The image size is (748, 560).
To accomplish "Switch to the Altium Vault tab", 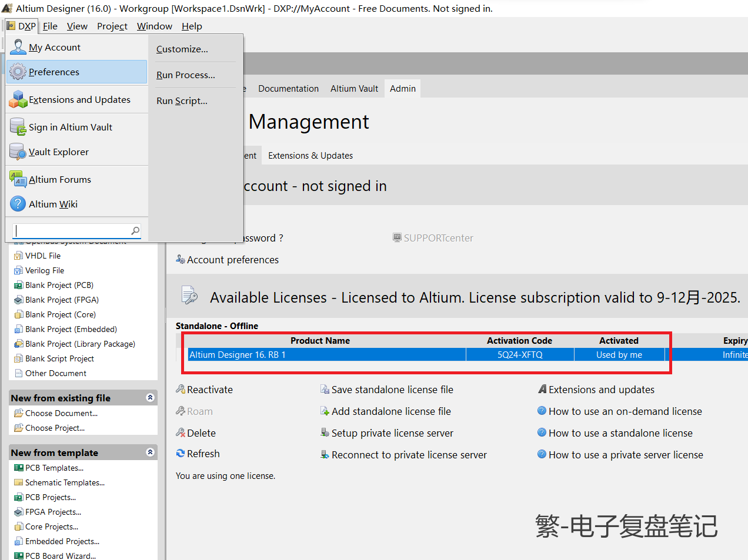I will (x=354, y=89).
